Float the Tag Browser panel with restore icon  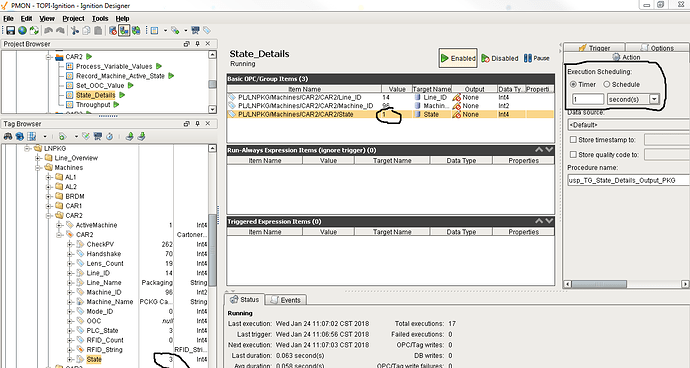click(187, 124)
